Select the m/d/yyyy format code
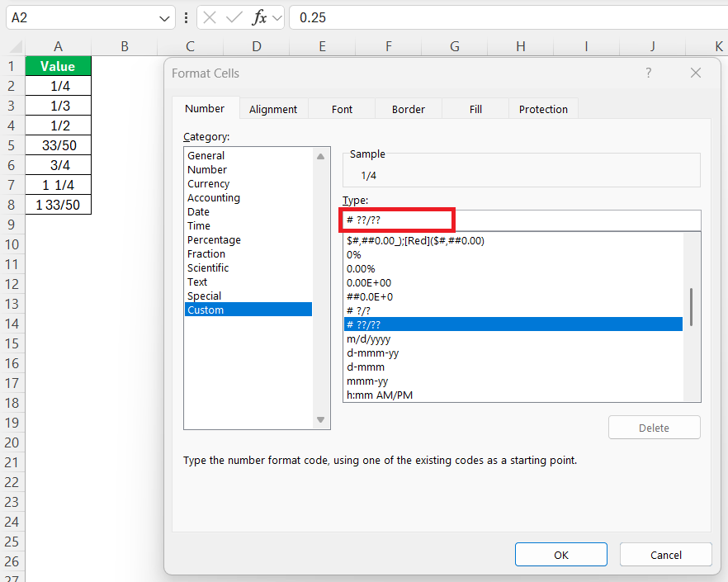728x582 pixels. tap(513, 338)
